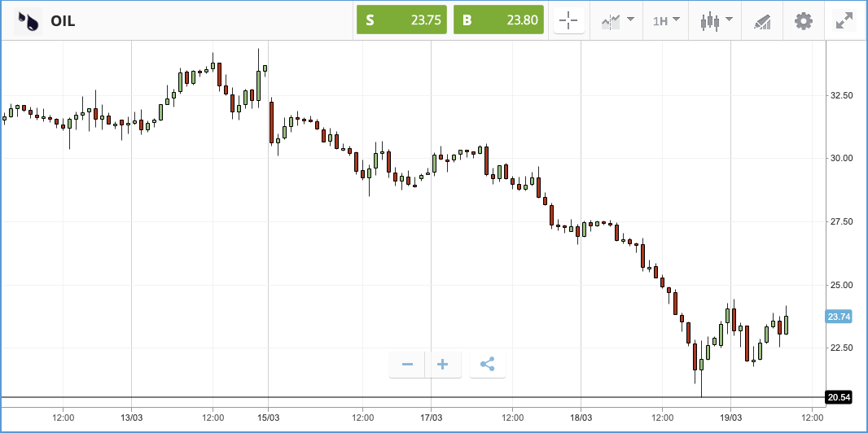The height and width of the screenshot is (433, 868).
Task: Click the current price label 23.74
Action: click(x=838, y=317)
